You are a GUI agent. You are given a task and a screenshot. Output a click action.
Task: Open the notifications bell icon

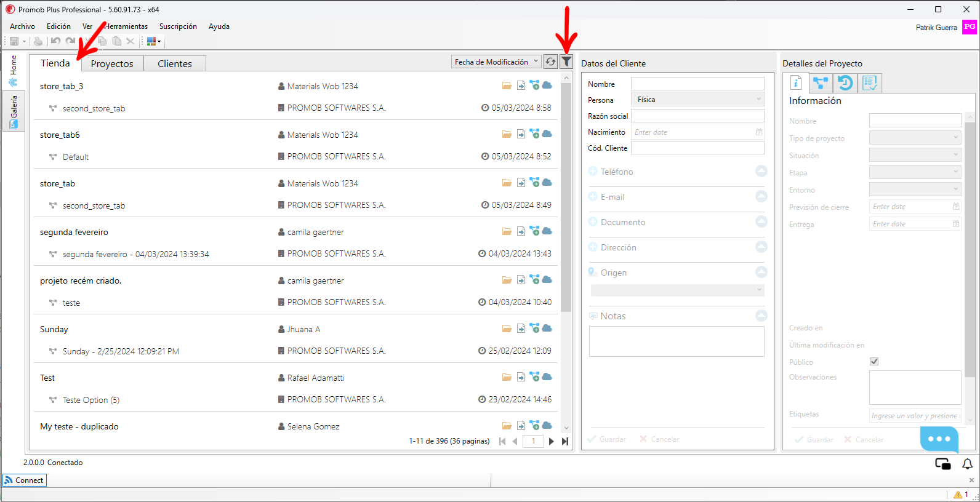pyautogui.click(x=968, y=464)
